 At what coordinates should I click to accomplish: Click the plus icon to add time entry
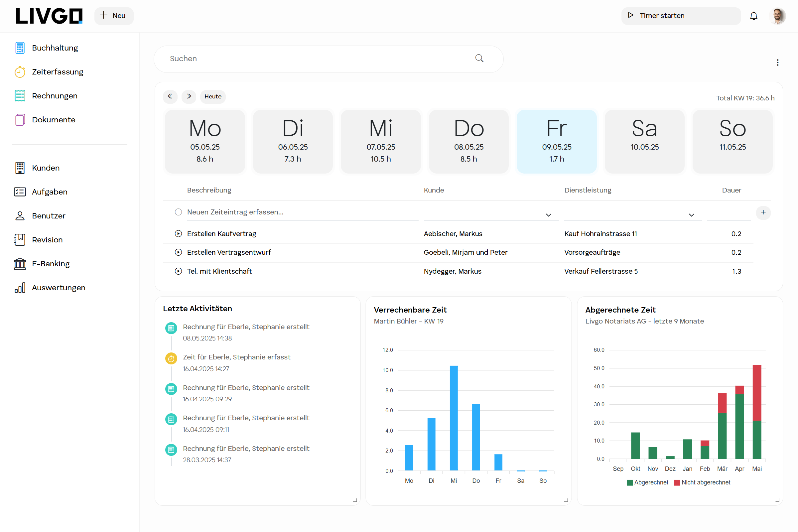coord(763,212)
